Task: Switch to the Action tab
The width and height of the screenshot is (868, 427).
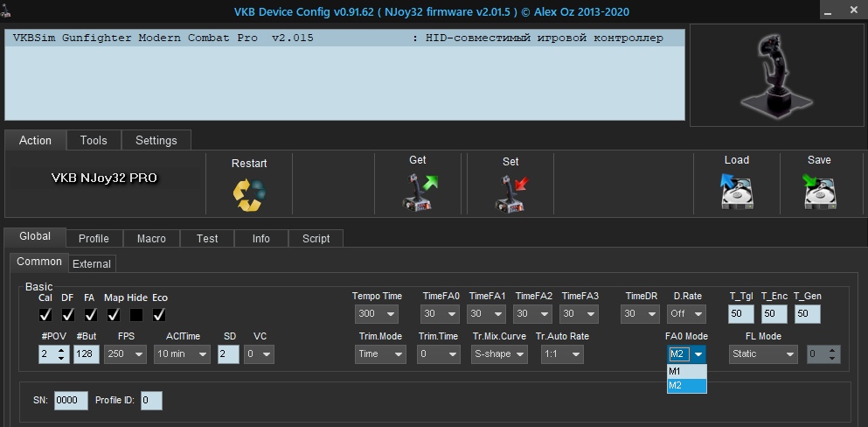Action: [x=36, y=140]
